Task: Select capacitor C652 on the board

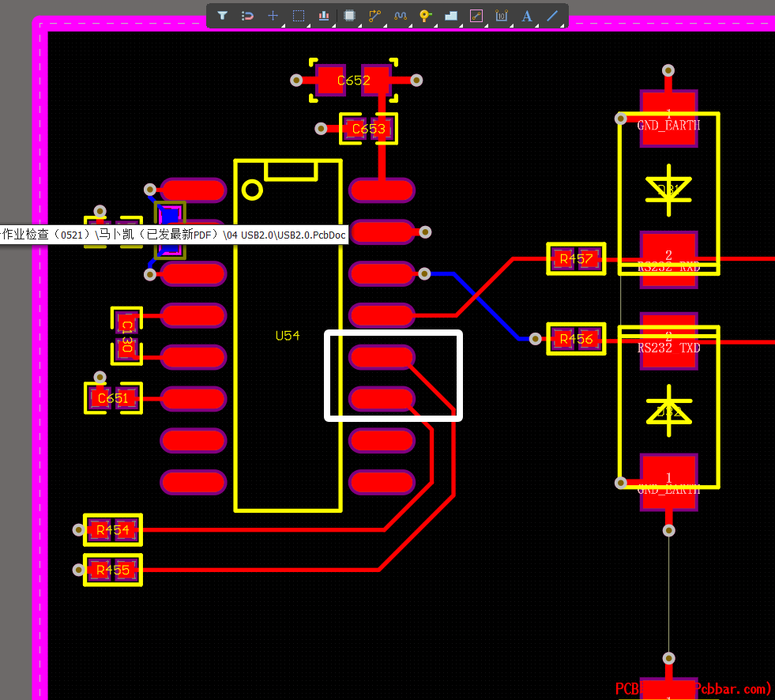Action: 354,80
